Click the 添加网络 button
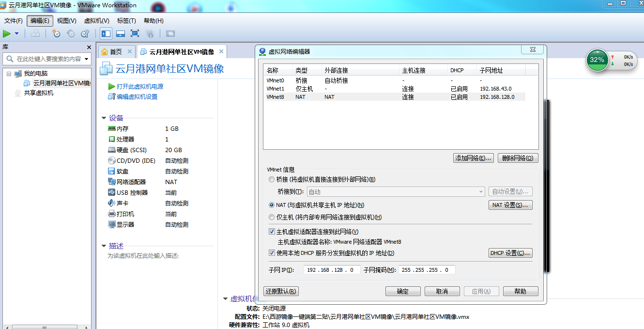 [x=473, y=158]
